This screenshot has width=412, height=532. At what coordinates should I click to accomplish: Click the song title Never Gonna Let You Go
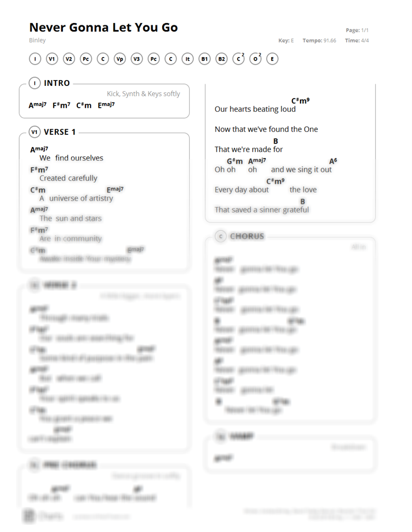pyautogui.click(x=104, y=27)
